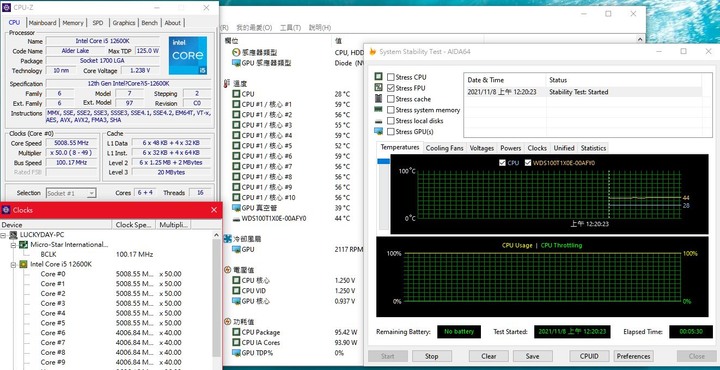Viewport: 720px width, 370px height.
Task: Click the Stress CPU chip icon
Action: tap(378, 76)
